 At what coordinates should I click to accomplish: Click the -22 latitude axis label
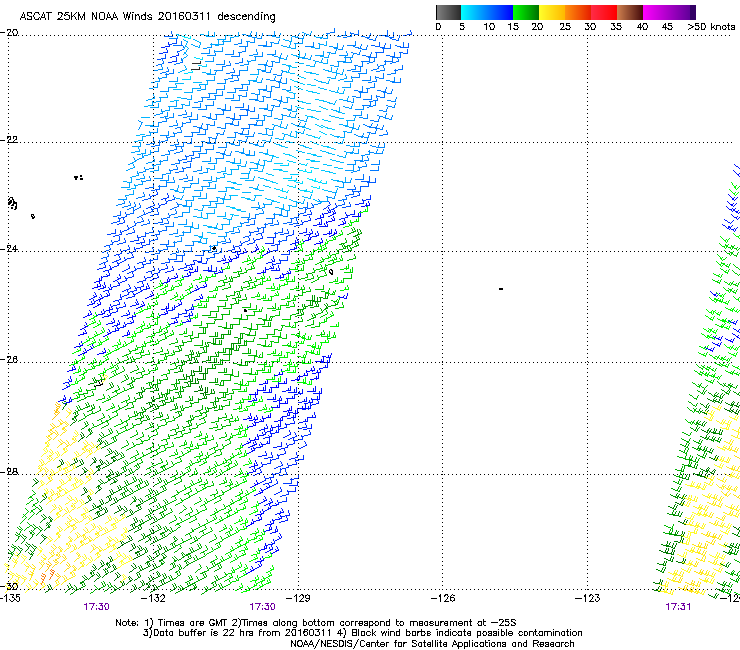(9, 140)
